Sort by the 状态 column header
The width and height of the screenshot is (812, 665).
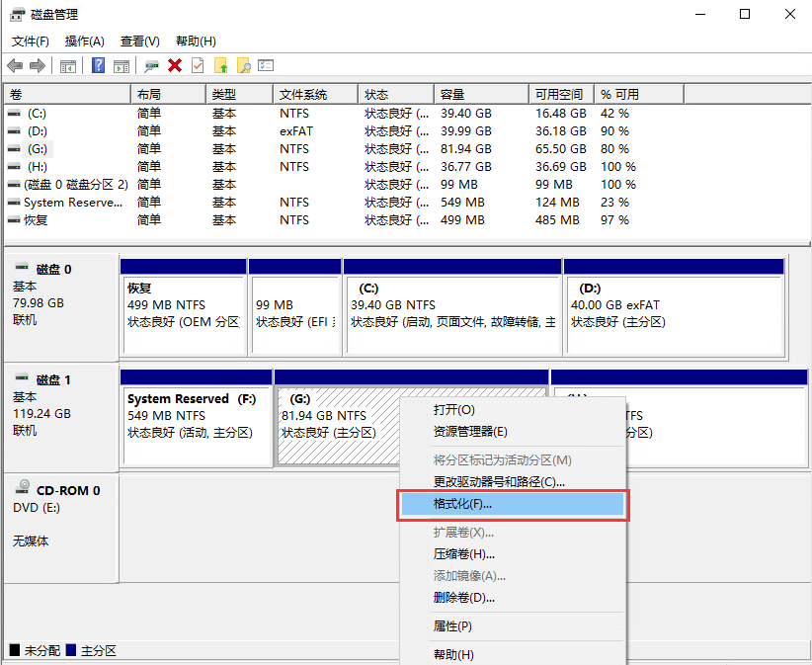(x=396, y=94)
